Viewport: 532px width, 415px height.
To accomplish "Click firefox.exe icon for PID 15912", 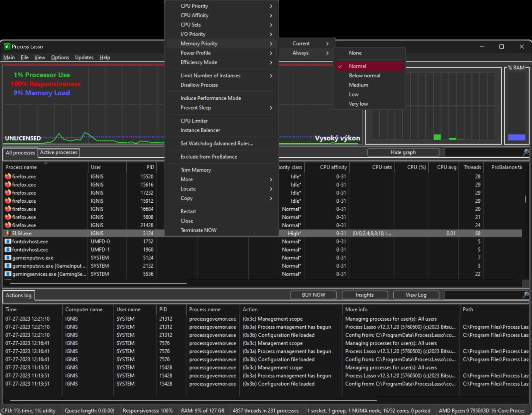I will coord(8,201).
